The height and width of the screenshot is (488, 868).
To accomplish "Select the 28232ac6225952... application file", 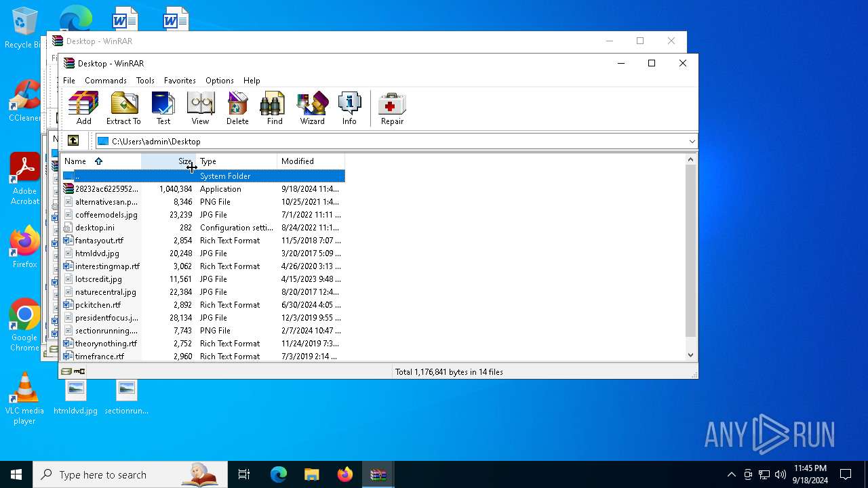I will tap(203, 189).
